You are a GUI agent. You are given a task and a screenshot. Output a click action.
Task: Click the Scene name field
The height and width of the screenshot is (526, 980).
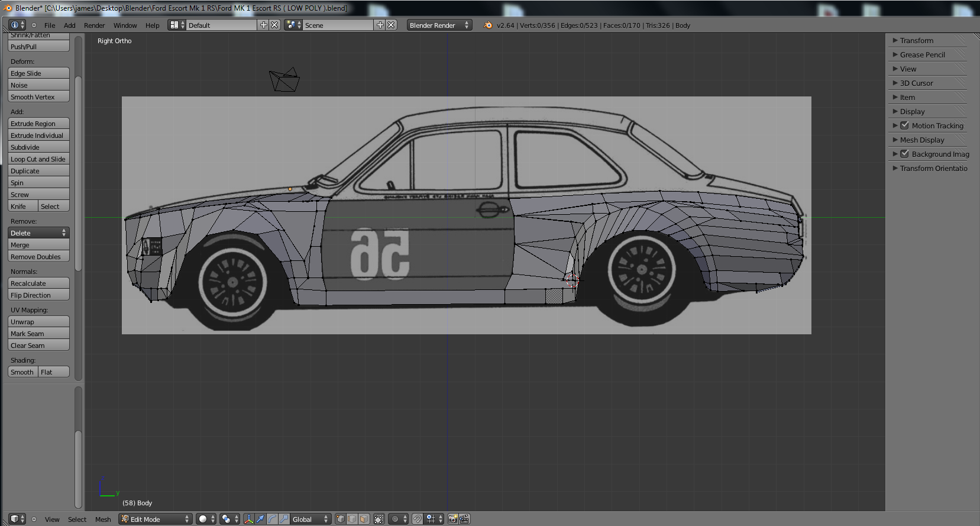tap(338, 25)
